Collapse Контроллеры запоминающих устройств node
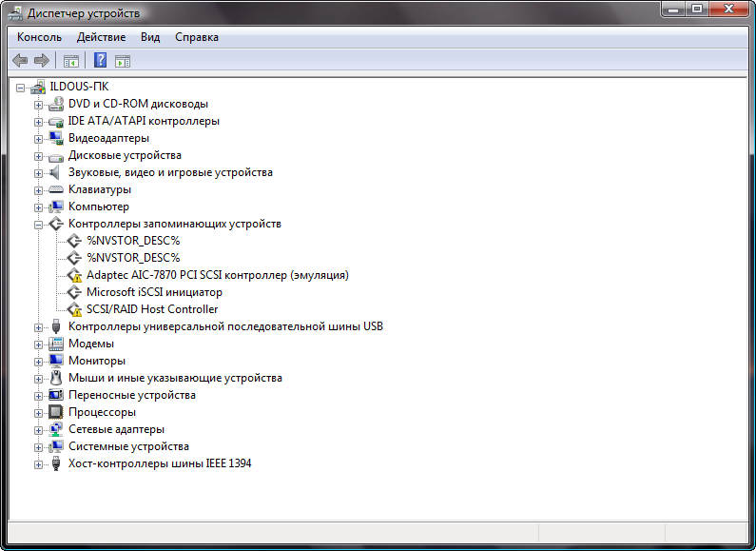Viewport: 756px width, 551px height. [x=39, y=224]
